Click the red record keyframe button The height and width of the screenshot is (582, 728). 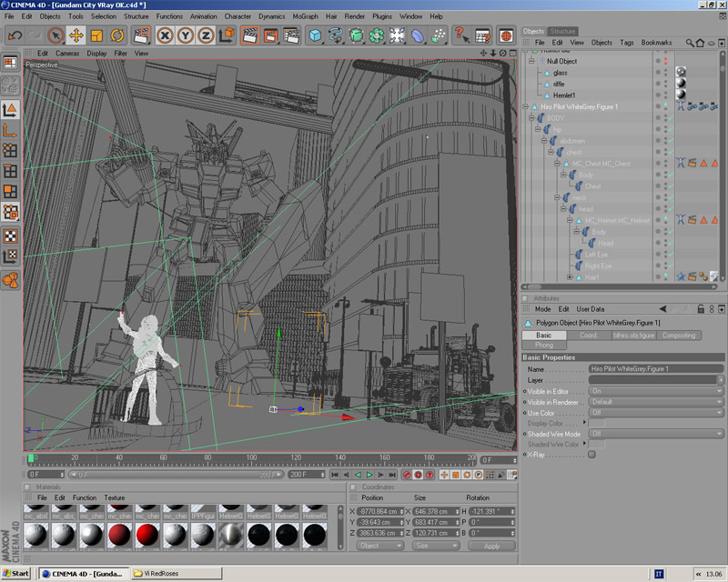coord(406,475)
